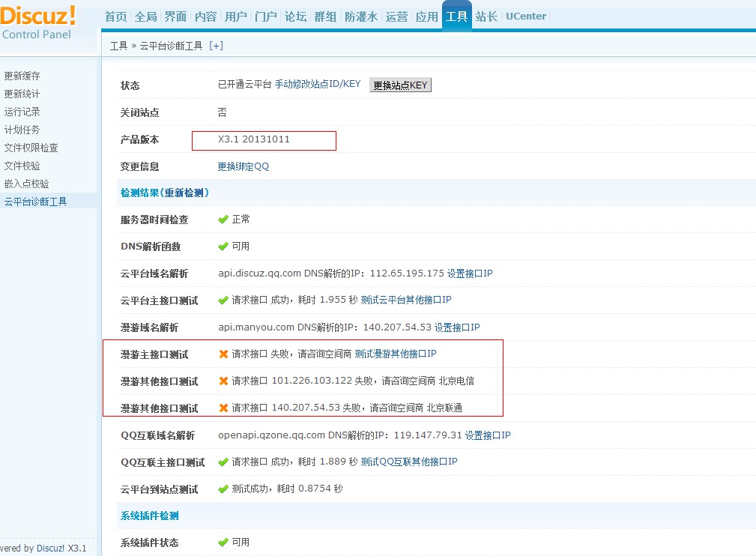Click the green checkmark beside 服务器时间检查
Viewport: 756px width, 556px height.
point(223,220)
